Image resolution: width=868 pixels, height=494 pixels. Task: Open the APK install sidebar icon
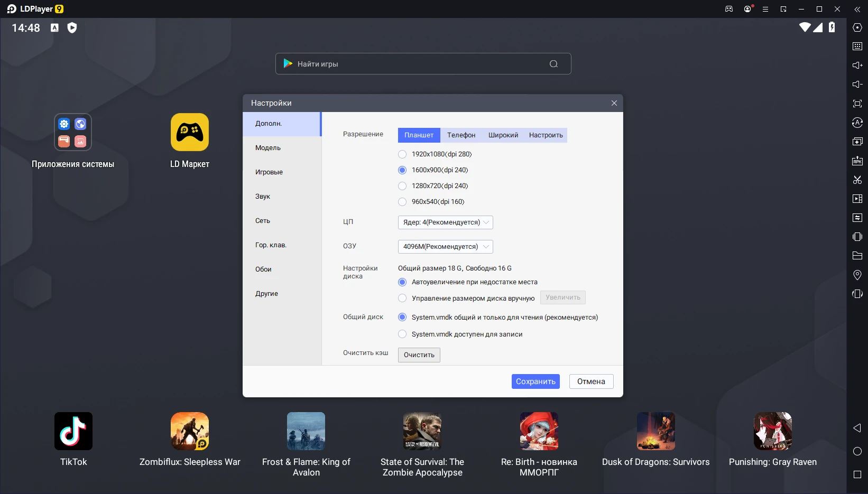pyautogui.click(x=857, y=161)
